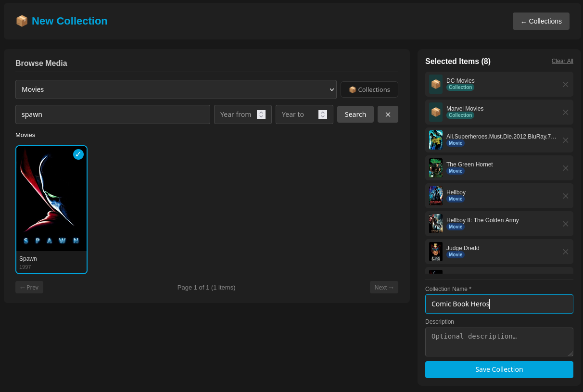This screenshot has height=392, width=583.
Task: Click the Browse Media heading
Action: 41,63
